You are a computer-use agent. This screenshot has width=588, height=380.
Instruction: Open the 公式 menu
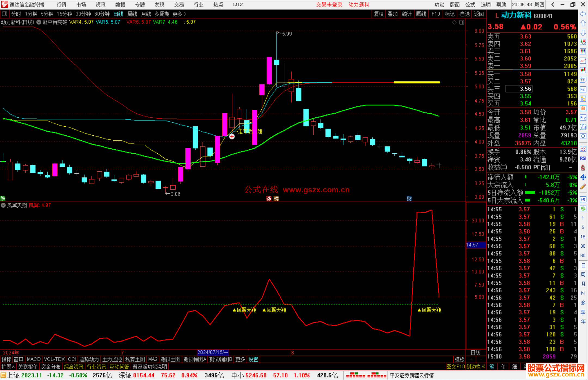[x=470, y=5]
